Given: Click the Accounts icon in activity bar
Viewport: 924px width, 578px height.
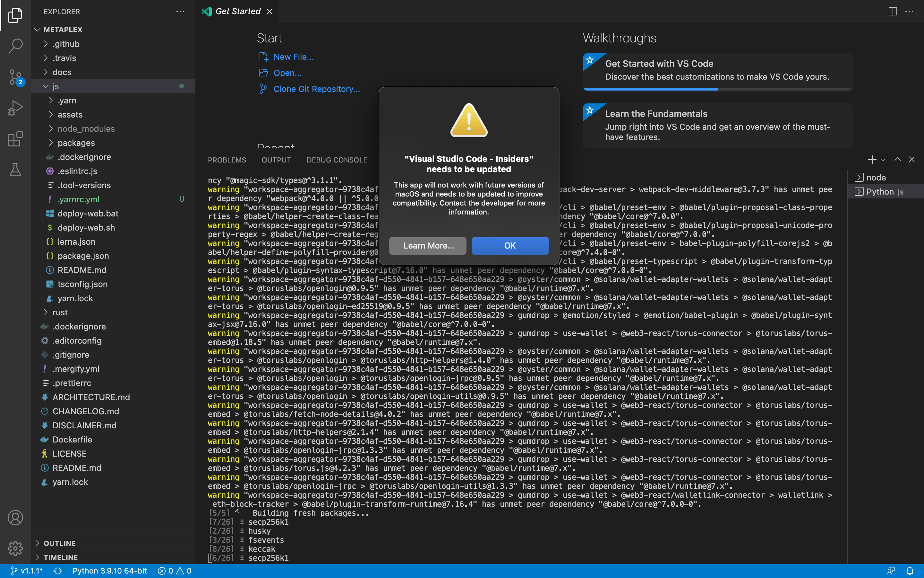Looking at the screenshot, I should pos(15,518).
